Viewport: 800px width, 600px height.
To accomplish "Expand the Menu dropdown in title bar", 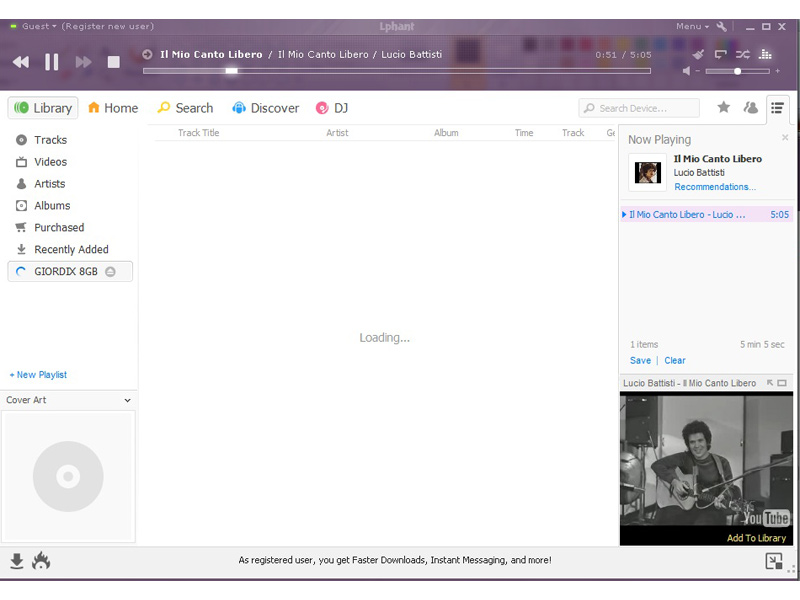I will point(691,26).
